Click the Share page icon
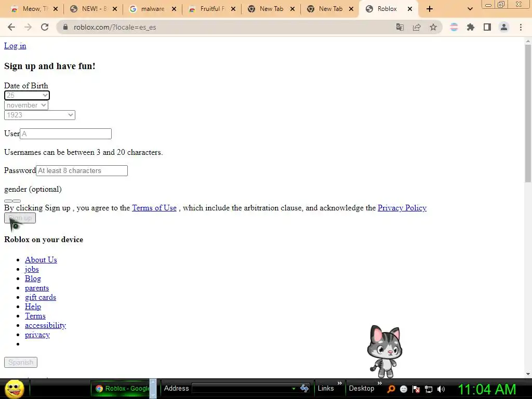The image size is (532, 399). tap(417, 27)
